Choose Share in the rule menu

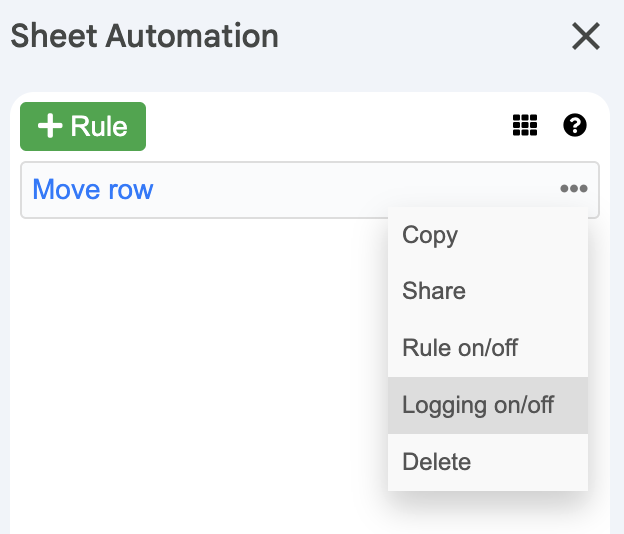point(434,291)
